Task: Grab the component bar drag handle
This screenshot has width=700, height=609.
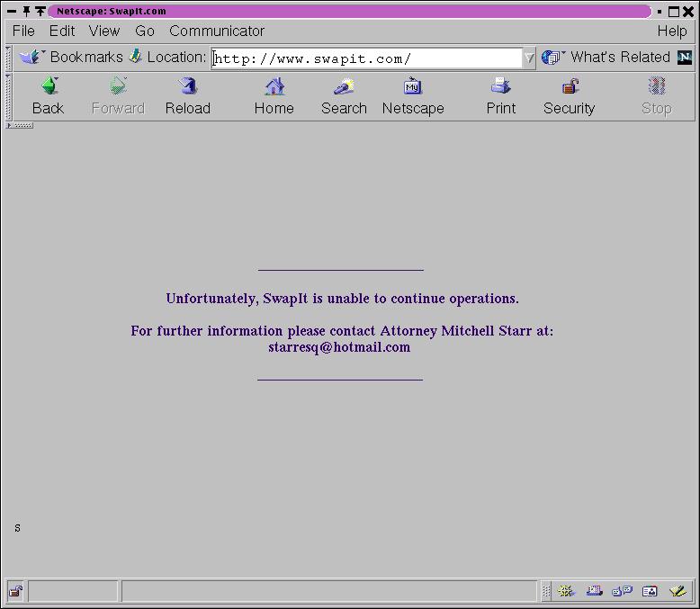Action: 546,591
